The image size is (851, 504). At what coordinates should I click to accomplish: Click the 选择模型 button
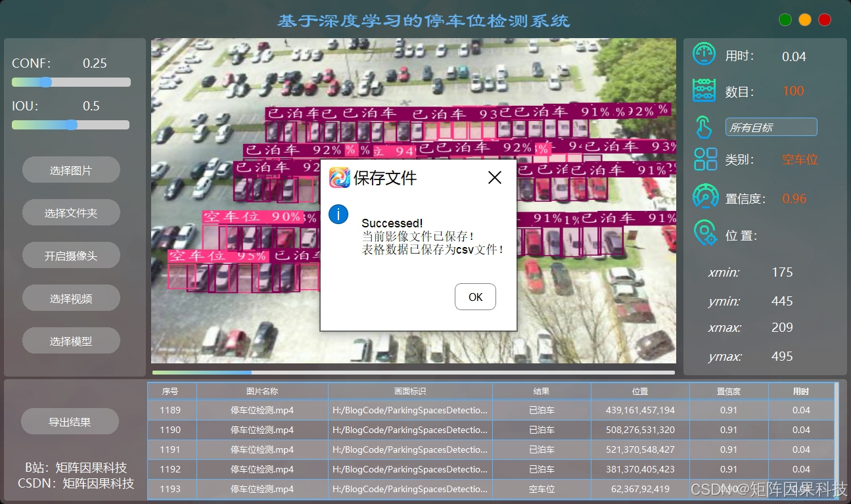[71, 340]
